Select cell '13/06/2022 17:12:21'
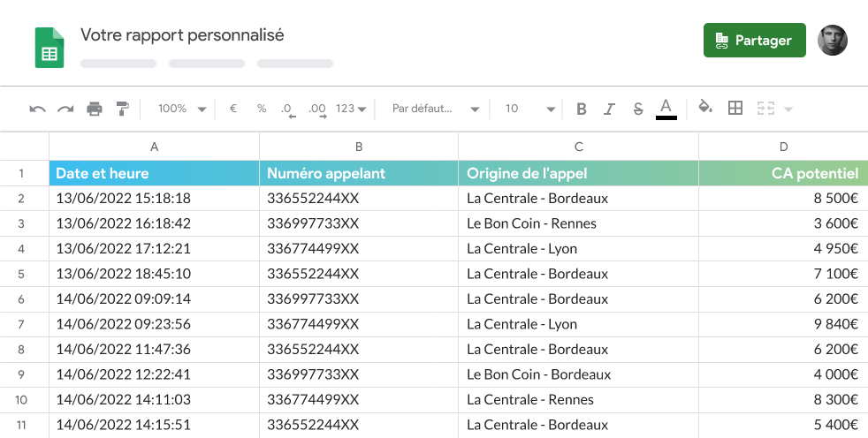 pyautogui.click(x=154, y=249)
